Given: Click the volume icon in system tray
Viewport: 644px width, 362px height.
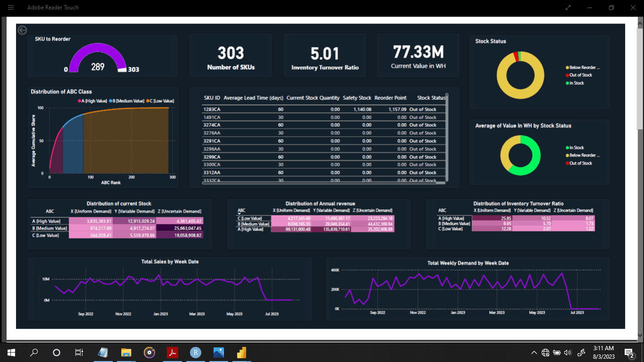Looking at the screenshot, I should click(x=568, y=353).
